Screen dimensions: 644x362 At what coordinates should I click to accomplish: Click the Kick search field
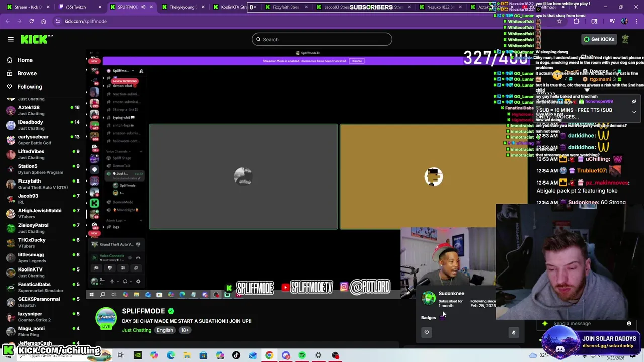322,39
